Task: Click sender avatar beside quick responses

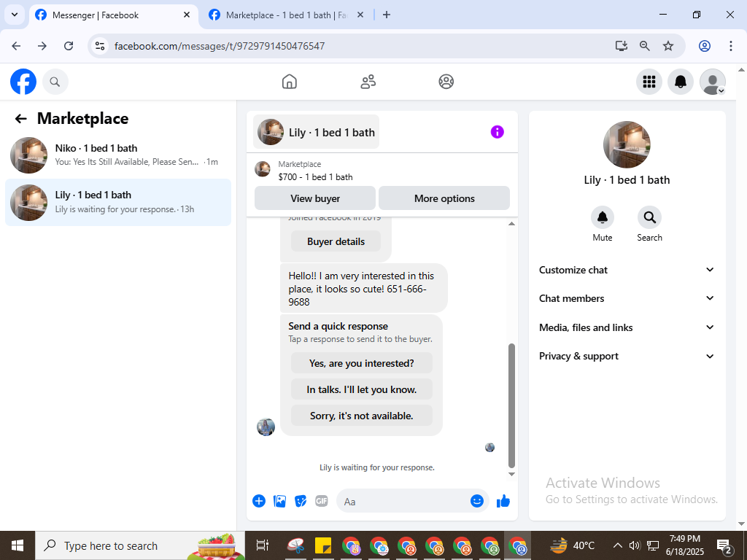Action: point(266,427)
